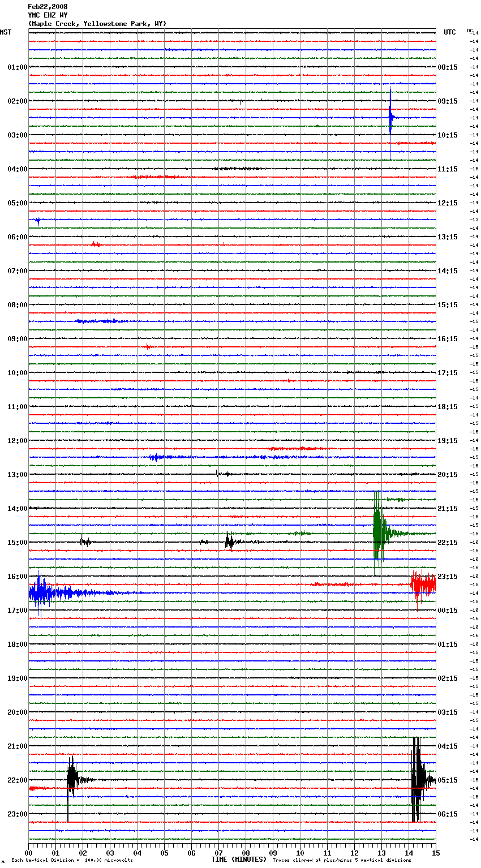Viewport: 481px width, 868px height.
Task: Select the "05:00" MST row label
Action: (18, 203)
